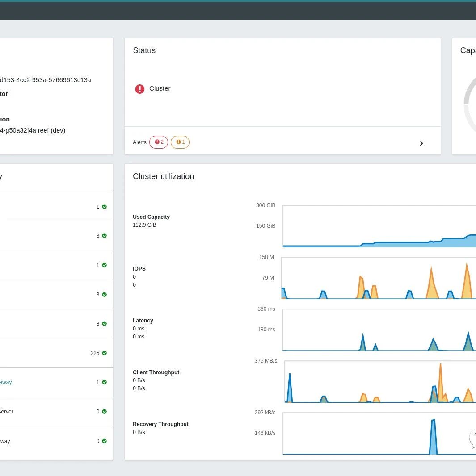Click the Latency chart
This screenshot has width=476, height=476.
[x=379, y=330]
